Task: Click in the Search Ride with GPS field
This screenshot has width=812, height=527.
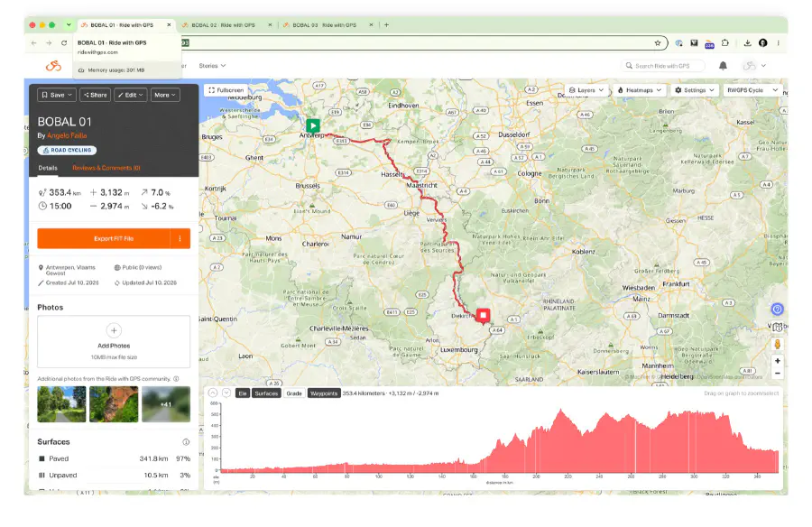Action: point(663,66)
